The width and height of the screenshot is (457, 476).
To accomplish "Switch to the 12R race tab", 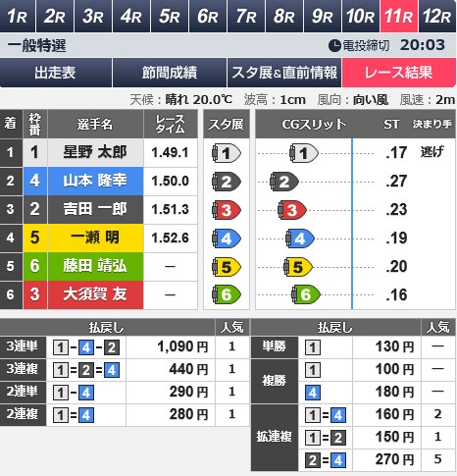I will pos(437,16).
